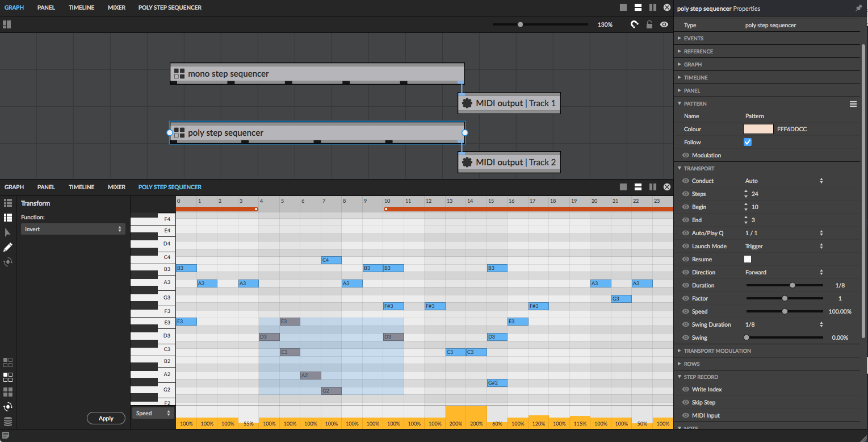Click the Apply button in Transform panel
The image size is (868, 442).
click(x=106, y=418)
